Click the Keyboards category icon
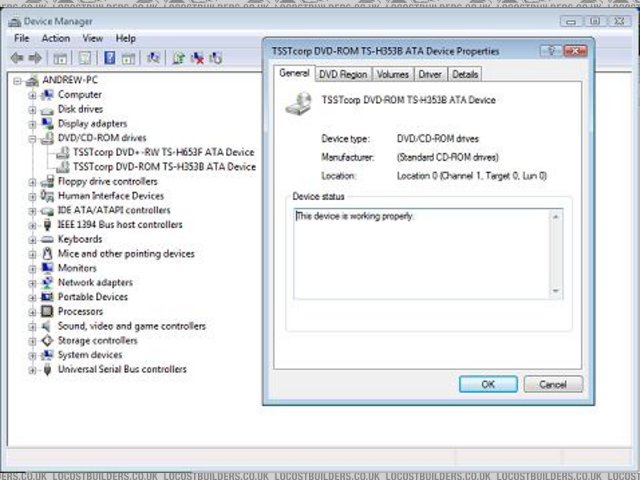The height and width of the screenshot is (480, 640). coord(47,239)
